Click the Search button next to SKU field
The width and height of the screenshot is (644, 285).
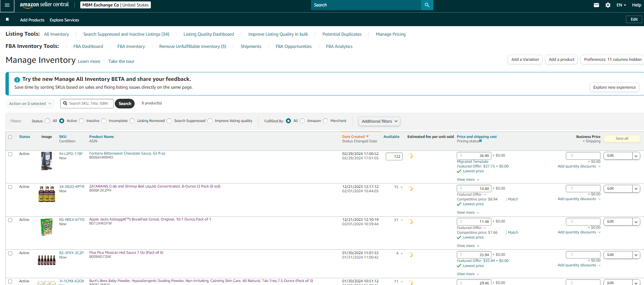coord(125,104)
